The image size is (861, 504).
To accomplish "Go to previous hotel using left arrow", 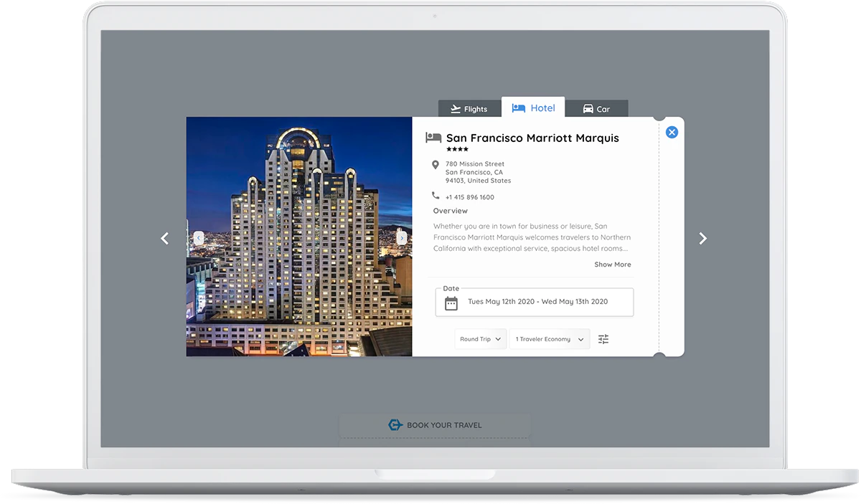I will coord(164,238).
